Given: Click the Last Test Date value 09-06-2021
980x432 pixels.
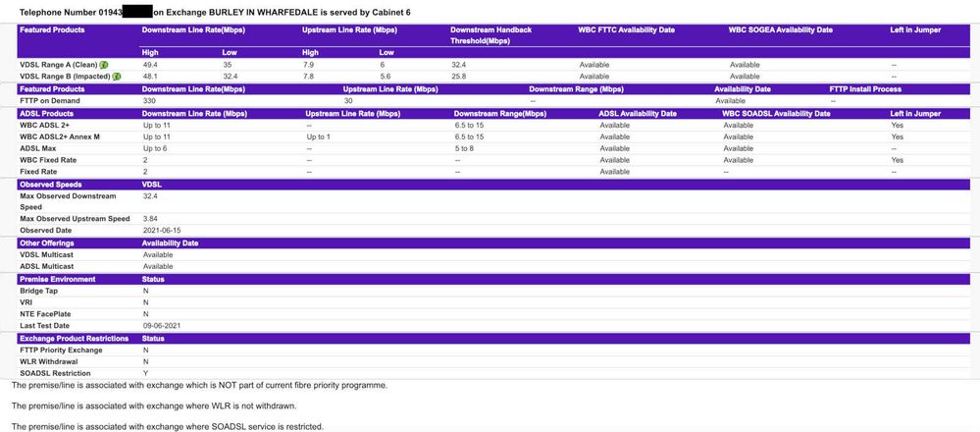Looking at the screenshot, I should click(x=162, y=326).
